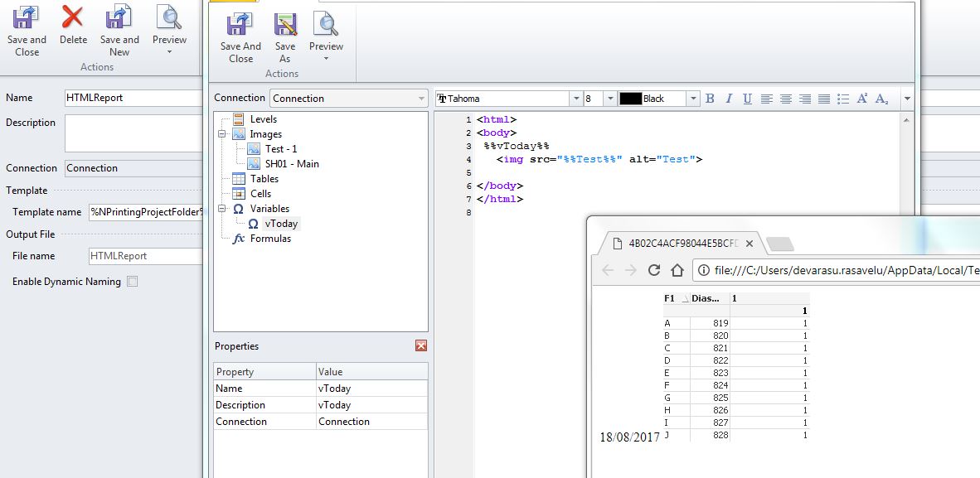The width and height of the screenshot is (980, 478).
Task: Click the Save As icon
Action: (285, 39)
